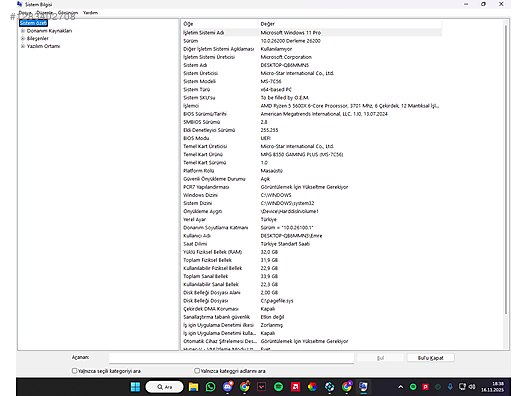Image resolution: width=528 pixels, height=396 pixels.
Task: Open the Görünüm menu
Action: pos(68,12)
